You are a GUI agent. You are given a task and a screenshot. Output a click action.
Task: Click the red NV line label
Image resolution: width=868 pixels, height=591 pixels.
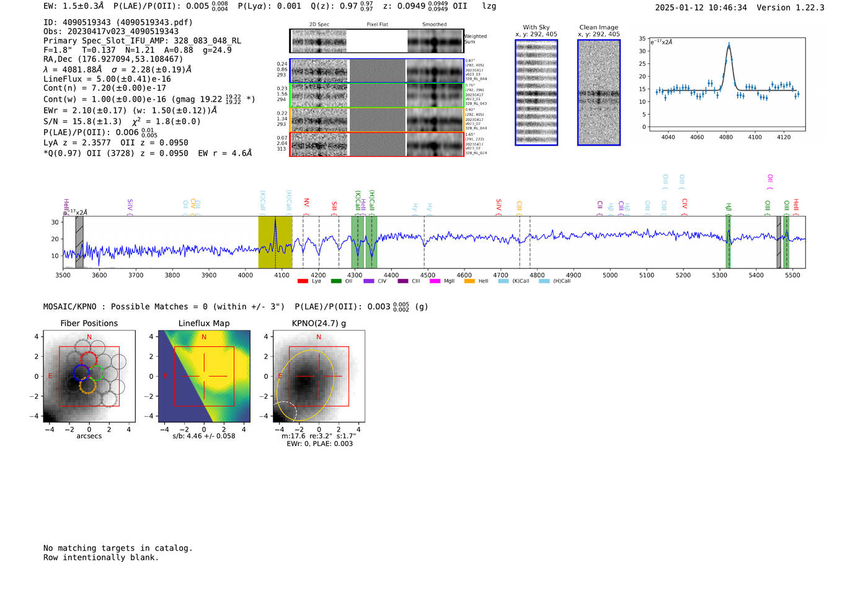tap(306, 203)
